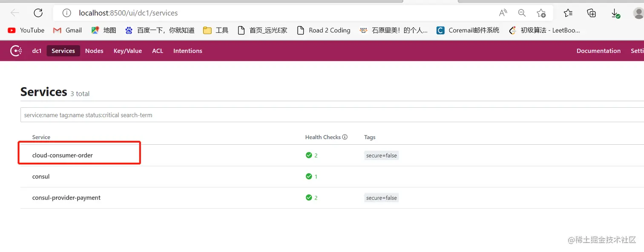The height and width of the screenshot is (252, 644).
Task: Click the Health Checks info icon
Action: 345,137
